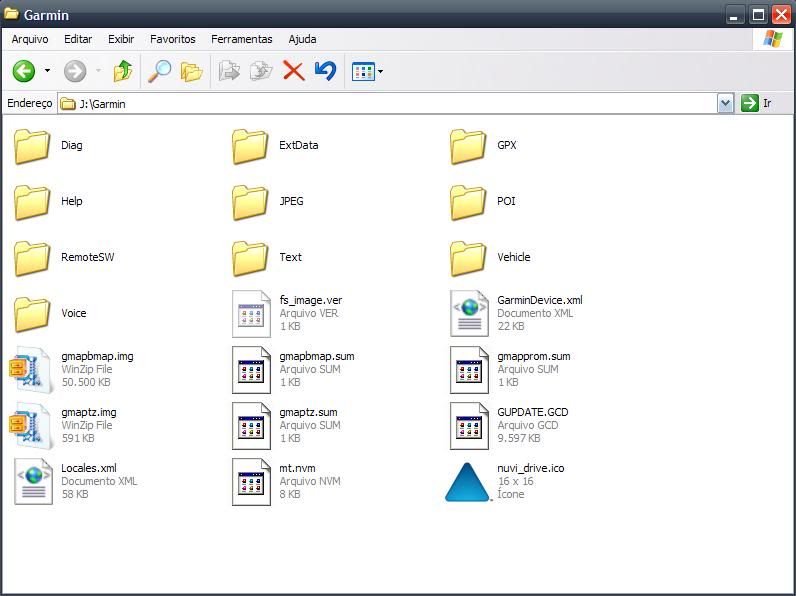Select the Vehicle folder icon
Viewport: 796px width, 596px height.
tap(468, 258)
